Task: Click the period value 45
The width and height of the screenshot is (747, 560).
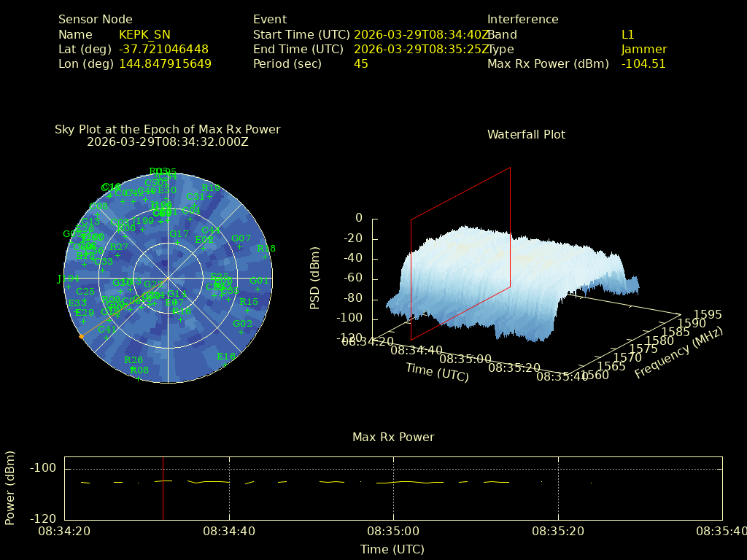Action: tap(360, 64)
